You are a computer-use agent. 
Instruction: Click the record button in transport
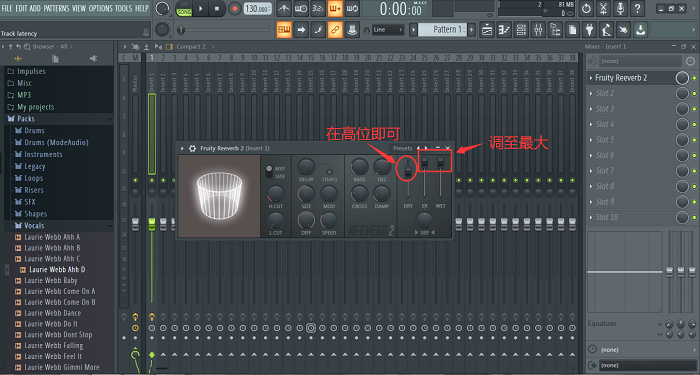pyautogui.click(x=234, y=8)
